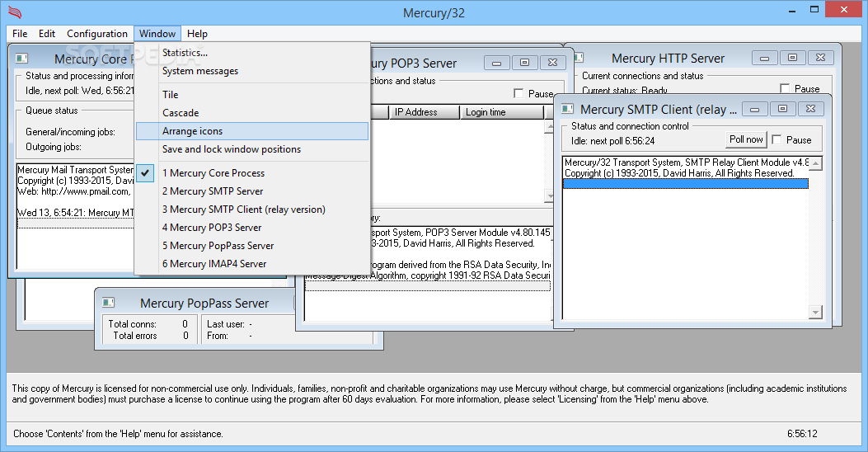
Task: Open the Configuration menu
Action: point(97,34)
